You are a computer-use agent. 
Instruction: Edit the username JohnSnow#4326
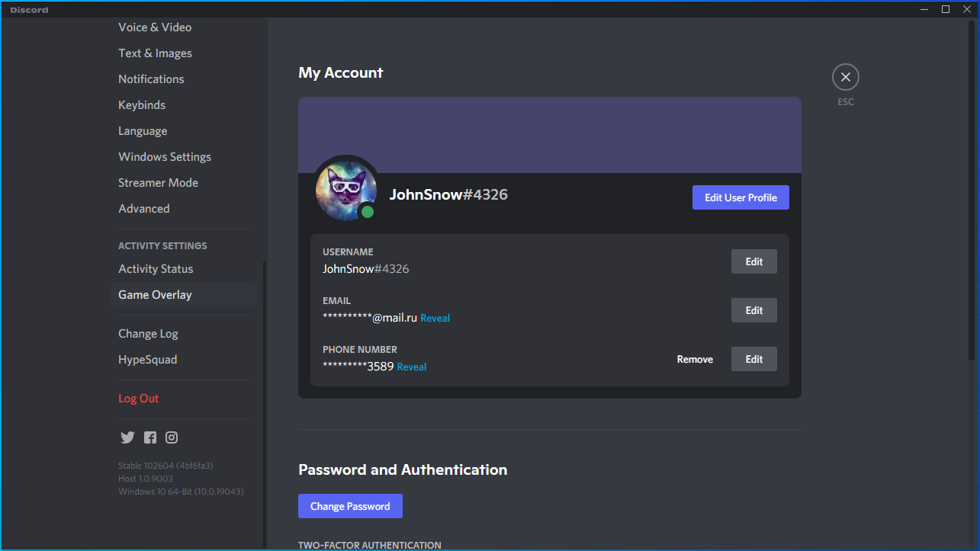click(x=753, y=261)
